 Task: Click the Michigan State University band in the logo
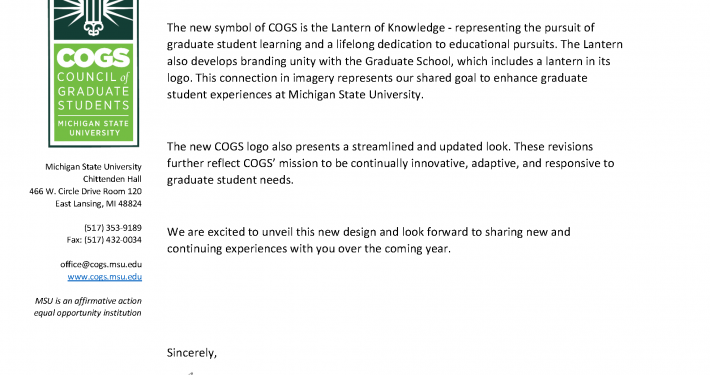tap(94, 128)
